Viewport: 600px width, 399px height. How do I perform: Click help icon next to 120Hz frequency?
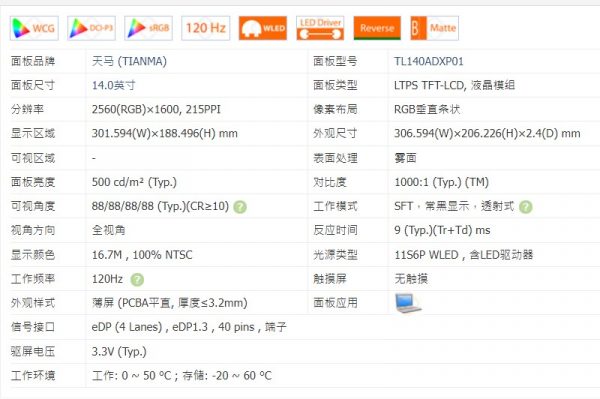137,280
